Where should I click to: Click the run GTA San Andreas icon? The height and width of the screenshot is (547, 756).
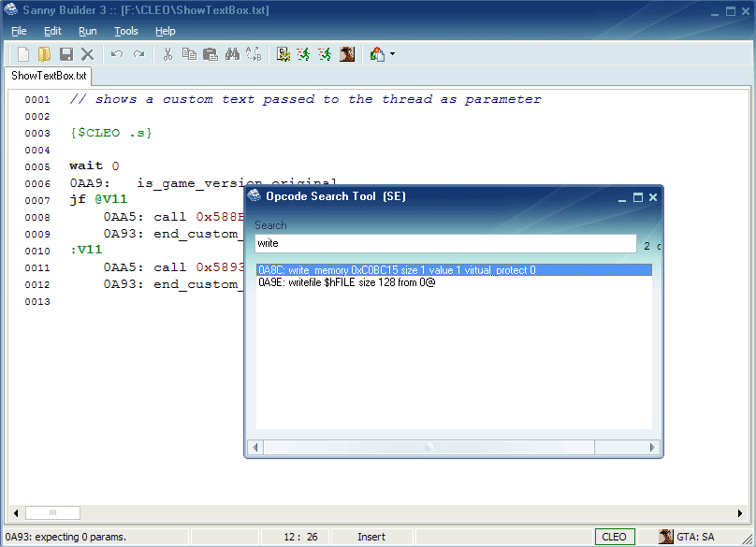[x=347, y=55]
